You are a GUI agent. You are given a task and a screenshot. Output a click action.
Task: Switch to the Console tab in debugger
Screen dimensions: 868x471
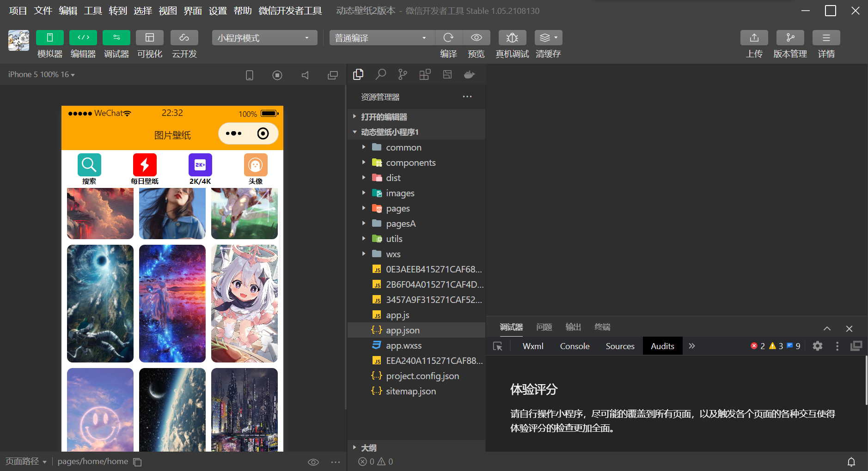[574, 345]
